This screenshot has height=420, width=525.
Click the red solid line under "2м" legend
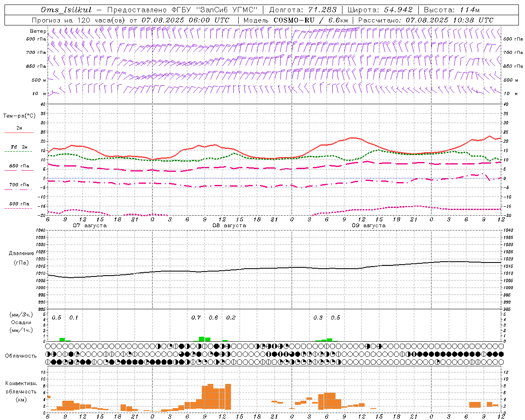tap(19, 133)
